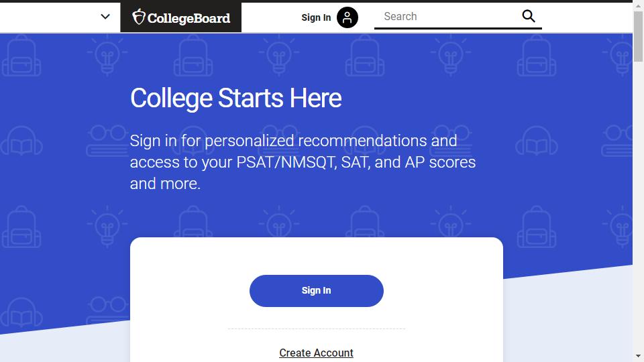Open the Sign In link in the header
The image size is (644, 362).
coord(316,17)
